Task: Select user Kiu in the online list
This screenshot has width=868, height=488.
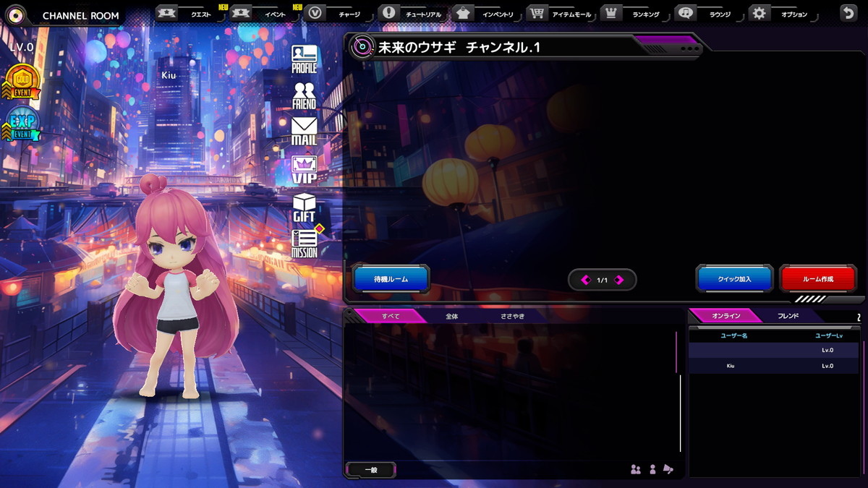Action: coord(731,365)
